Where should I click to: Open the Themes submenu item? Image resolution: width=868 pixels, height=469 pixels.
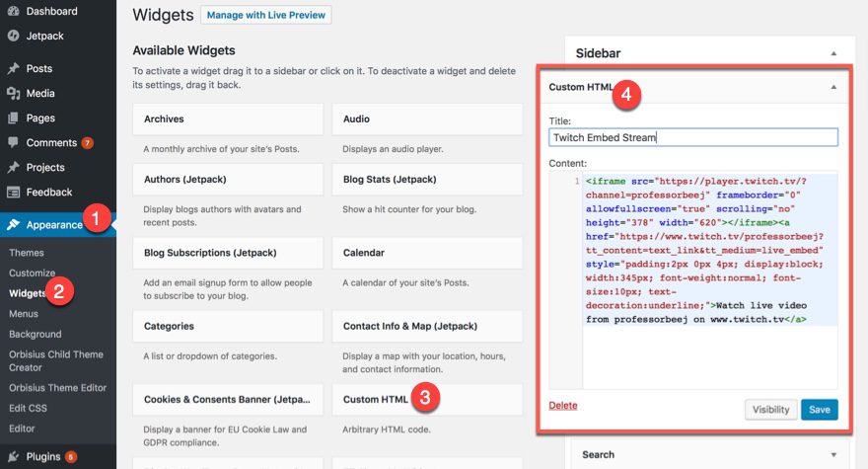[x=27, y=253]
